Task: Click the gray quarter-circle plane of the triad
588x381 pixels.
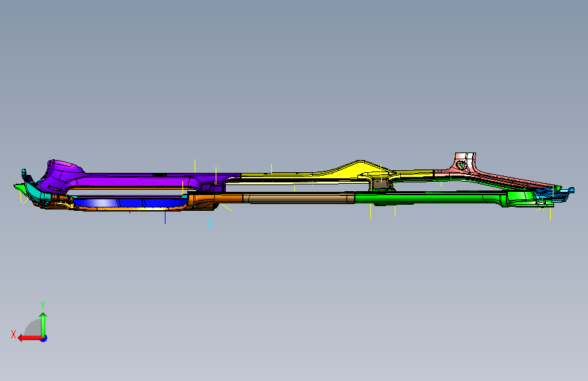Action: [x=33, y=327]
